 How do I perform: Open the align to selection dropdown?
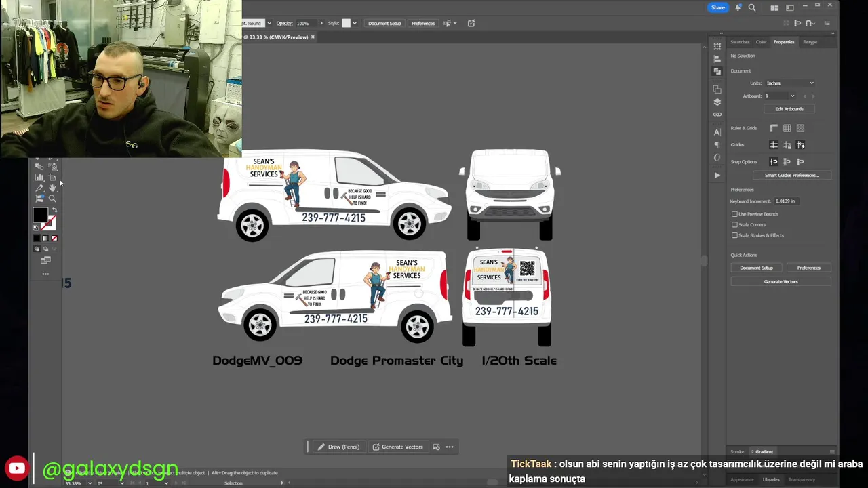pyautogui.click(x=455, y=23)
